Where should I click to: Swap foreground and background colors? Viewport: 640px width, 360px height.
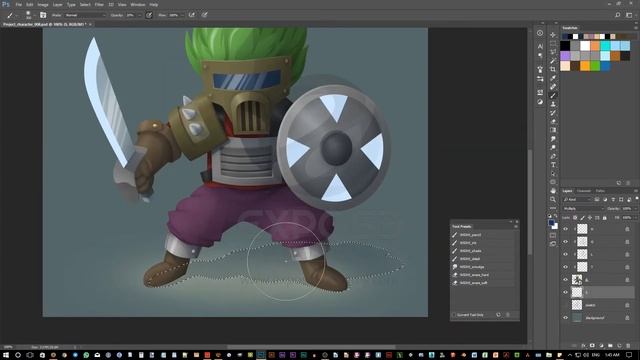click(x=556, y=216)
